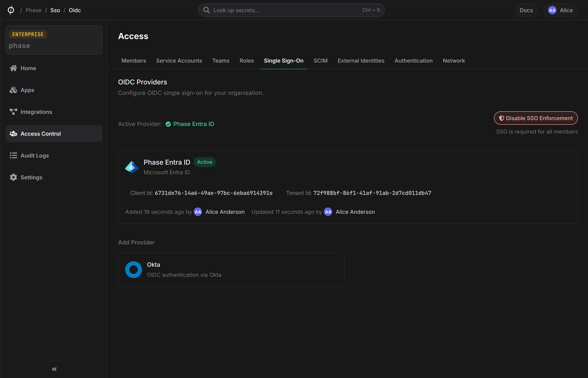Image resolution: width=588 pixels, height=378 pixels.
Task: Click the Phase breadcrumb link
Action: pos(33,10)
